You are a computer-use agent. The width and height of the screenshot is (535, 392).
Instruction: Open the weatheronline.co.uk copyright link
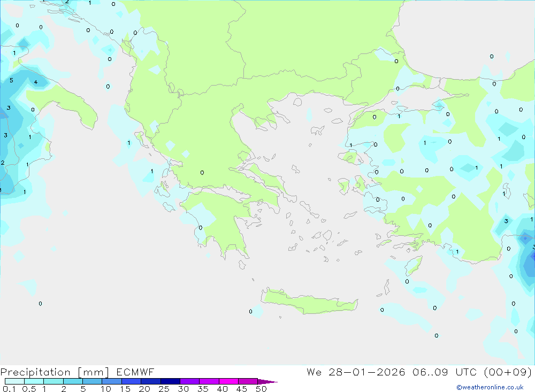pos(490,387)
